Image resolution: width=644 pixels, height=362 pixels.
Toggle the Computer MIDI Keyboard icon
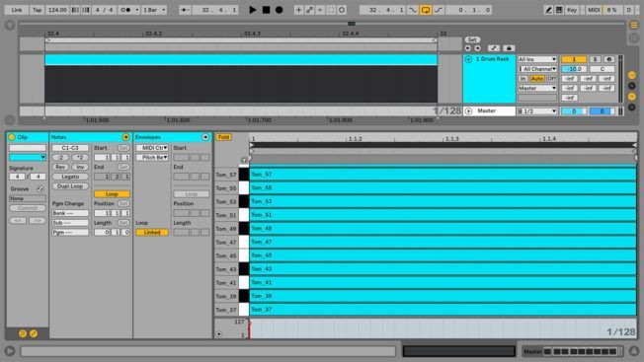pos(559,10)
